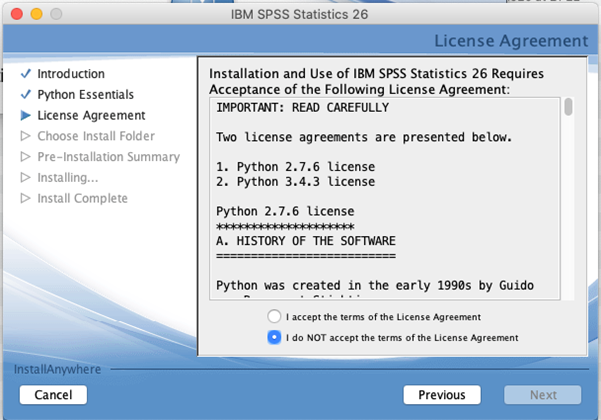This screenshot has height=420, width=601.
Task: Click the license text scrollbar thumb
Action: [568, 107]
